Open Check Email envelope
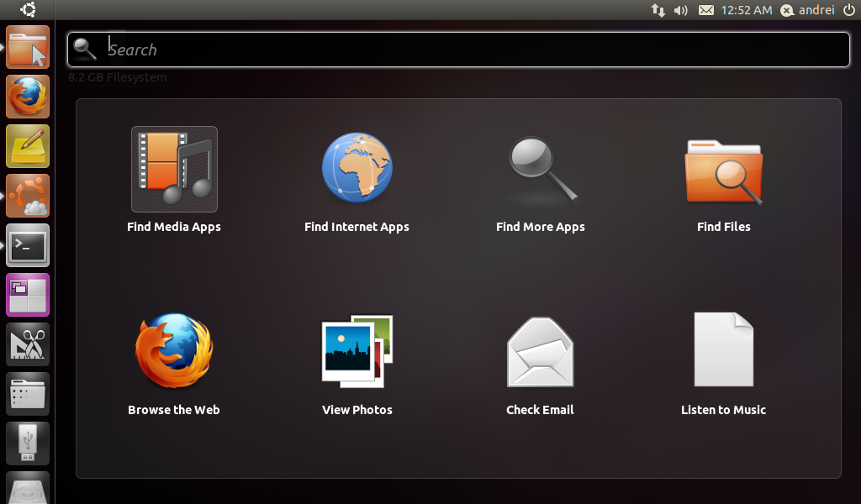The height and width of the screenshot is (504, 861). click(541, 351)
